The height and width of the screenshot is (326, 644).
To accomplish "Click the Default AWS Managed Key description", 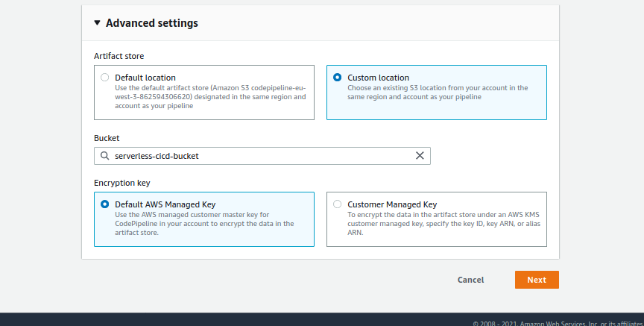I will 204,223.
